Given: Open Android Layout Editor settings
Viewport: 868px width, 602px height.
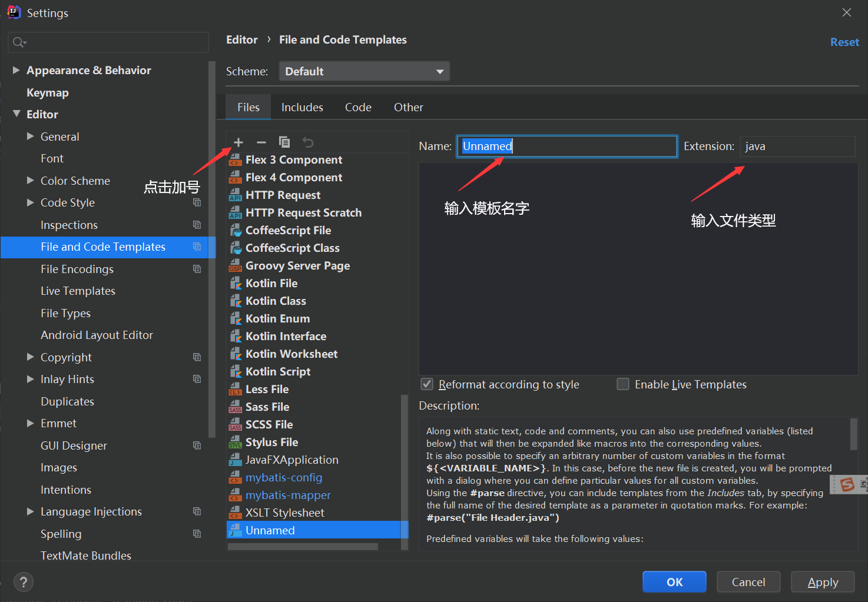Looking at the screenshot, I should point(97,335).
